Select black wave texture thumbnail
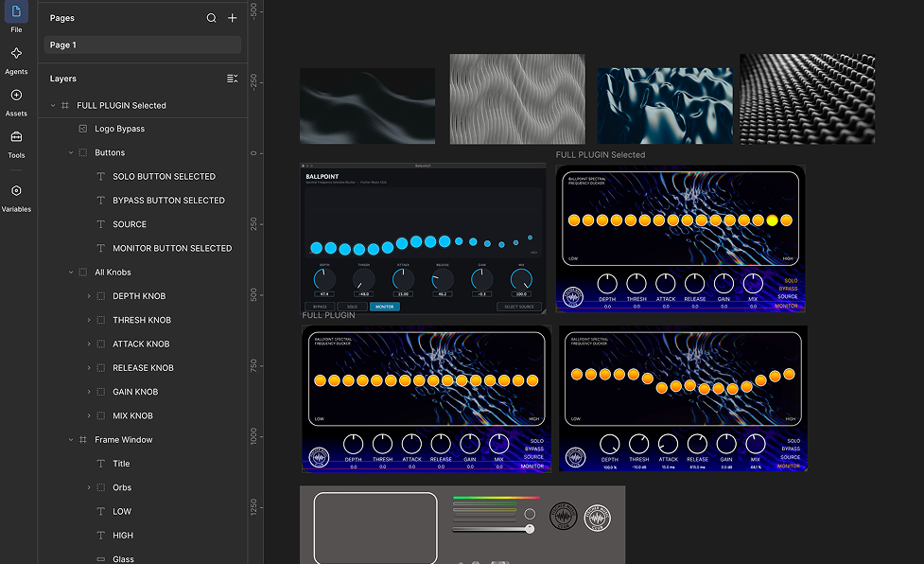 point(367,105)
